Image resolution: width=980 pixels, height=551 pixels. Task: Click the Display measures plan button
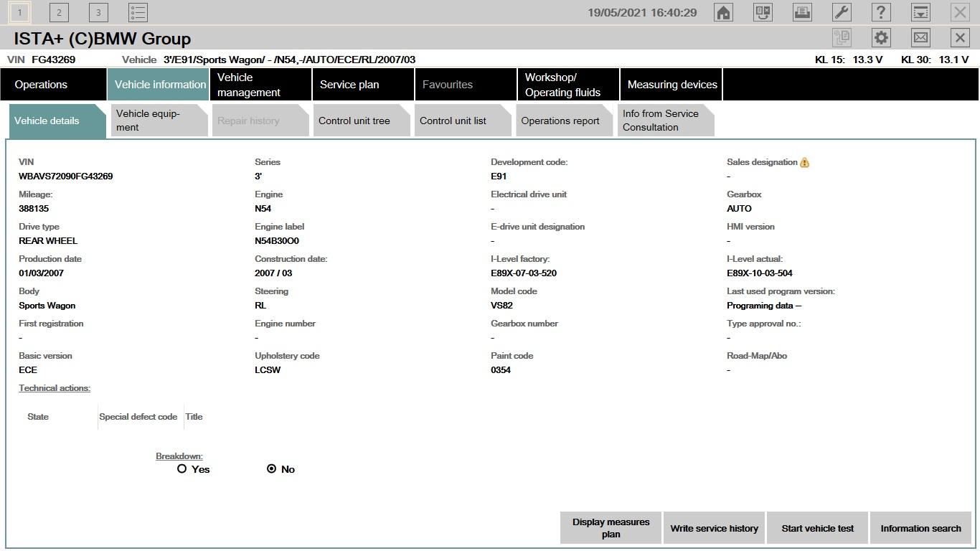point(611,528)
